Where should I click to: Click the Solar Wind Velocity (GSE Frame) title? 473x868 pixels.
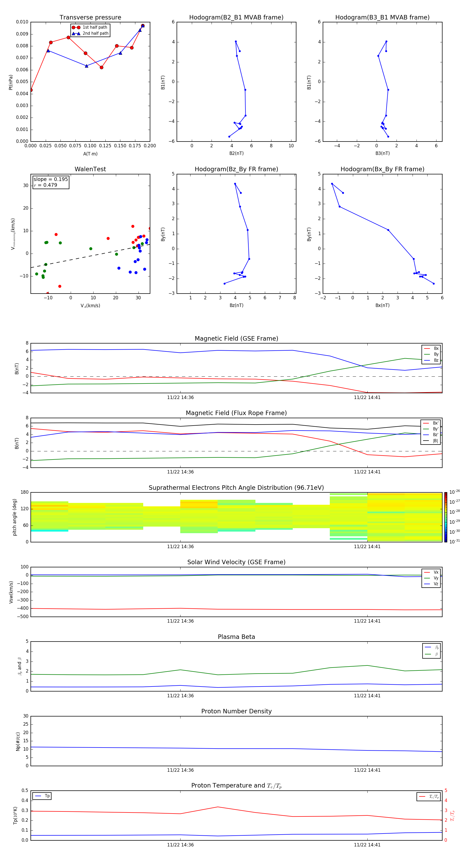point(236,562)
